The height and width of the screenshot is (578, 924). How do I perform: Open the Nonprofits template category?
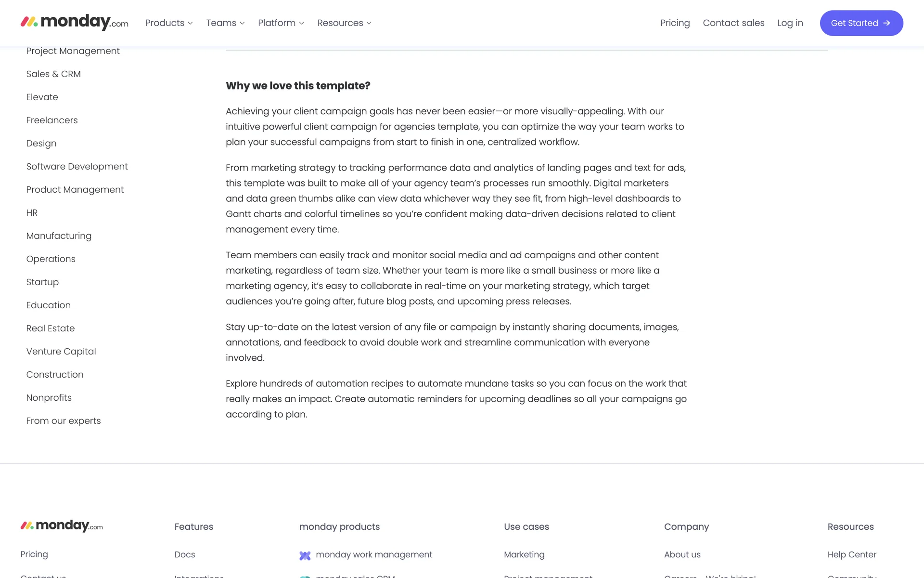tap(49, 398)
